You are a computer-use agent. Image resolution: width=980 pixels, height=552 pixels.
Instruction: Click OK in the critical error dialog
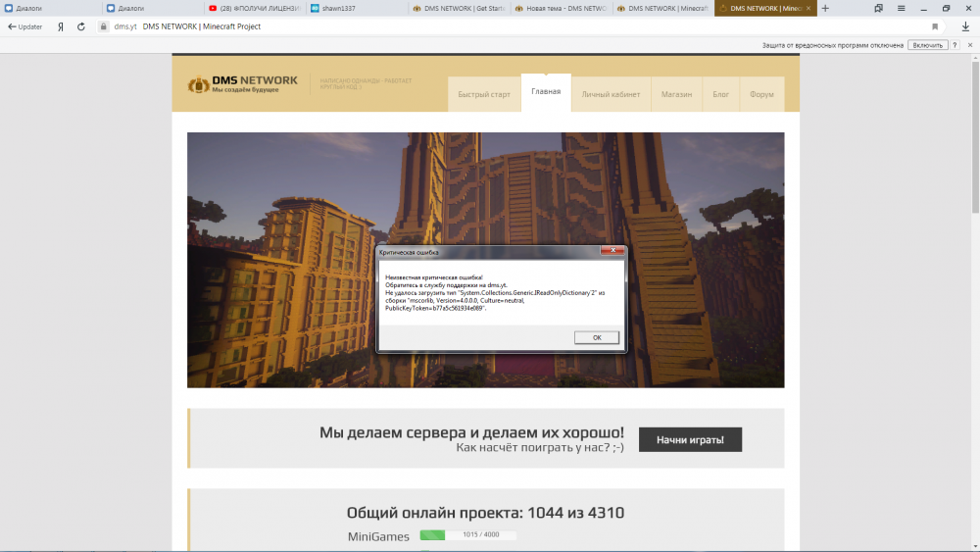(x=597, y=337)
